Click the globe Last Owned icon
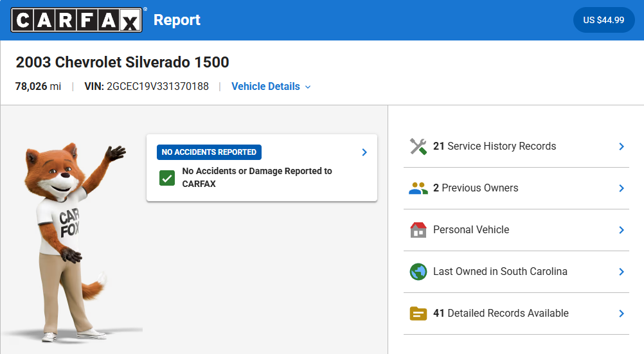Screen dimensions: 644x354 point(418,272)
